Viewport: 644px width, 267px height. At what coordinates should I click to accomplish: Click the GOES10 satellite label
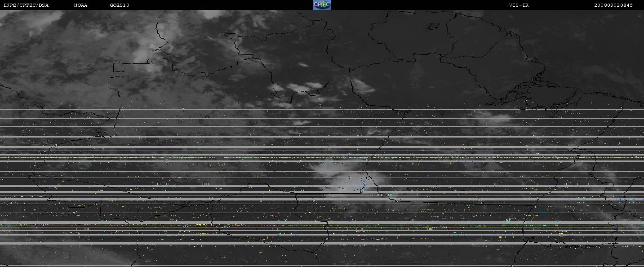click(120, 5)
